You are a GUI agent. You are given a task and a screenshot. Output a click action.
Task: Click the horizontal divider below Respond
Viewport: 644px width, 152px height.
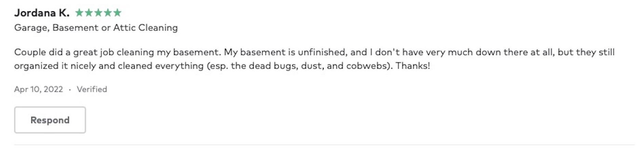click(x=324, y=145)
